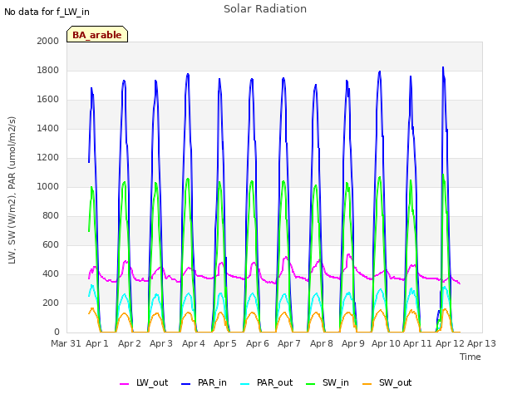Click the Apr 3 x-axis tick label
Viewport: 532px width, 399px height.
(x=161, y=343)
